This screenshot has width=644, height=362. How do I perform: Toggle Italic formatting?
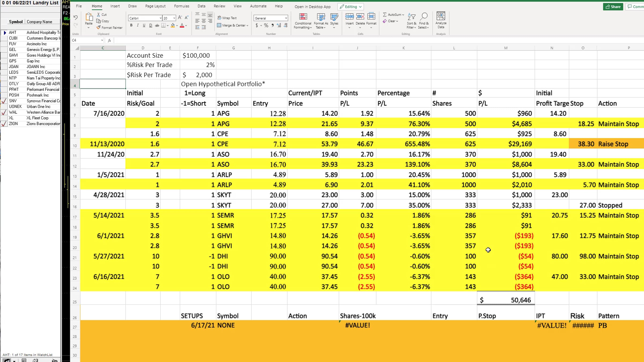pos(138,25)
